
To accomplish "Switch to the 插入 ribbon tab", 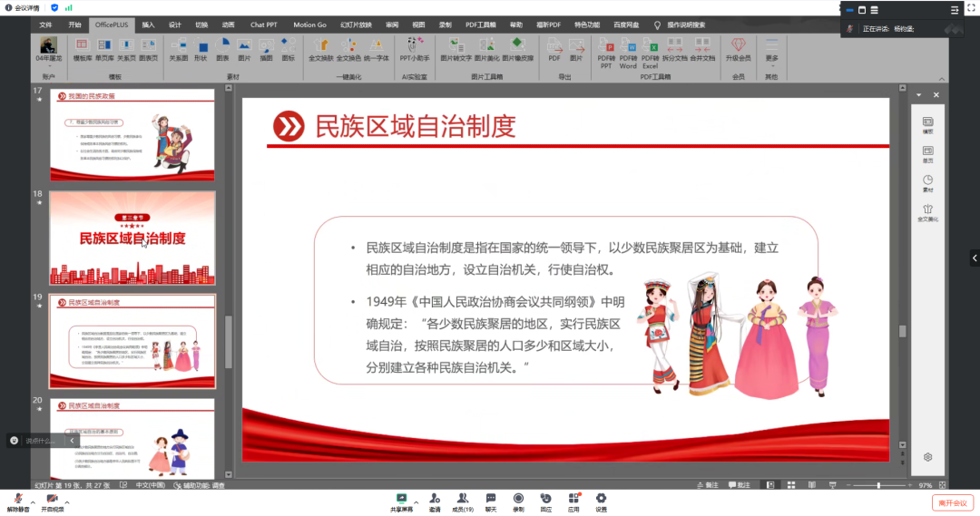I will (x=148, y=24).
